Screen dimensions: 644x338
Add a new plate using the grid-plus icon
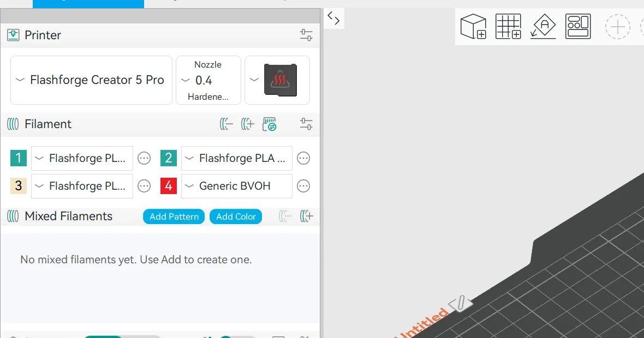pos(508,27)
